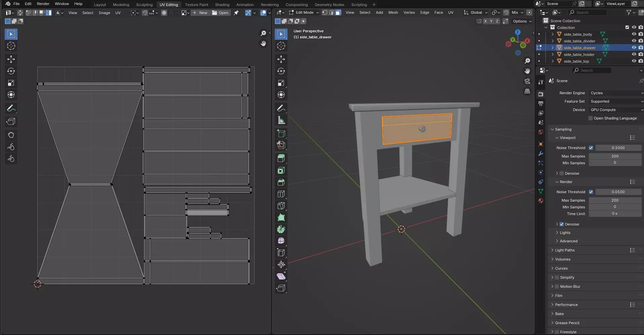Click the Open image button
The width and height of the screenshot is (644, 335).
[x=221, y=13]
